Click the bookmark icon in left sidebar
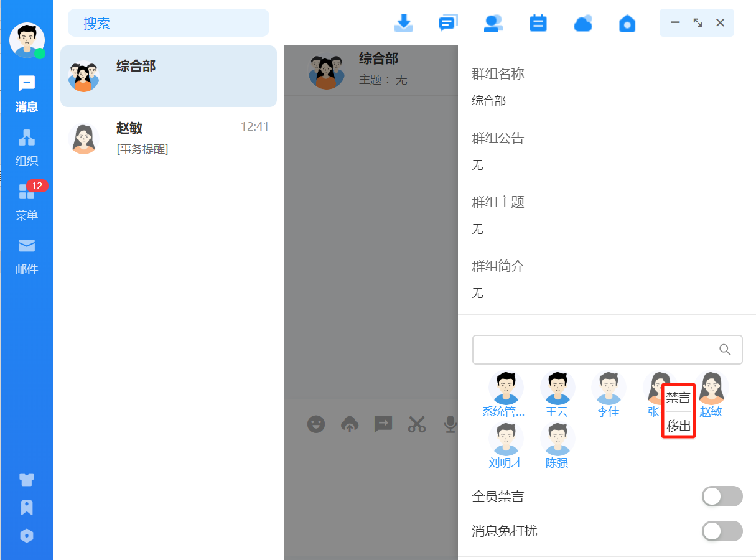Image resolution: width=756 pixels, height=560 pixels. pos(27,508)
